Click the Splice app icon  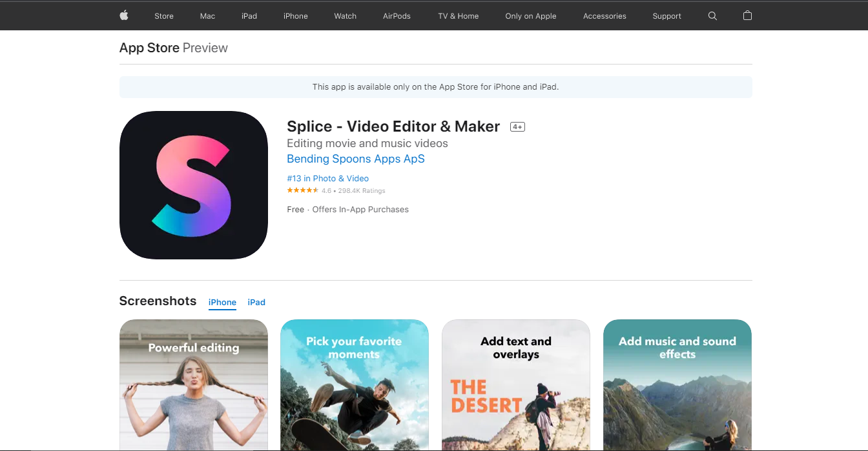(x=194, y=185)
